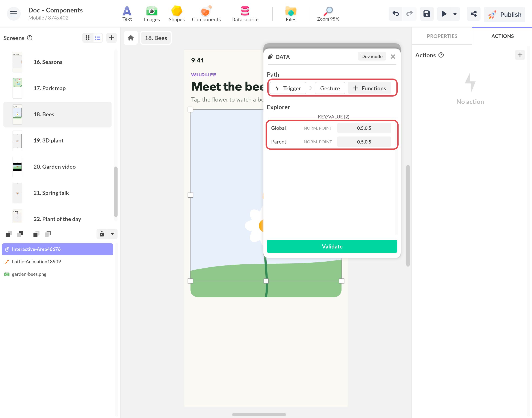Select screen 19. 3D plant

57,141
